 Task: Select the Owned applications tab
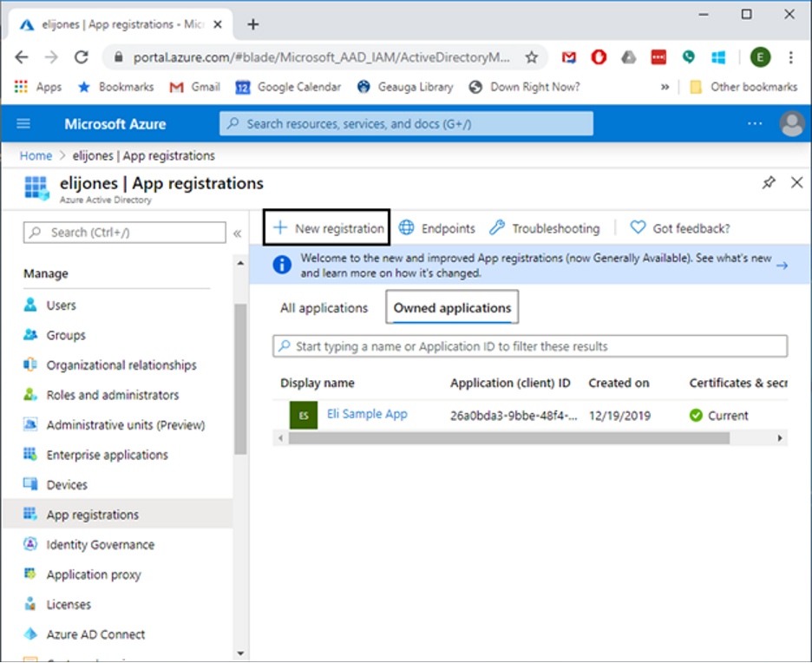pyautogui.click(x=452, y=308)
